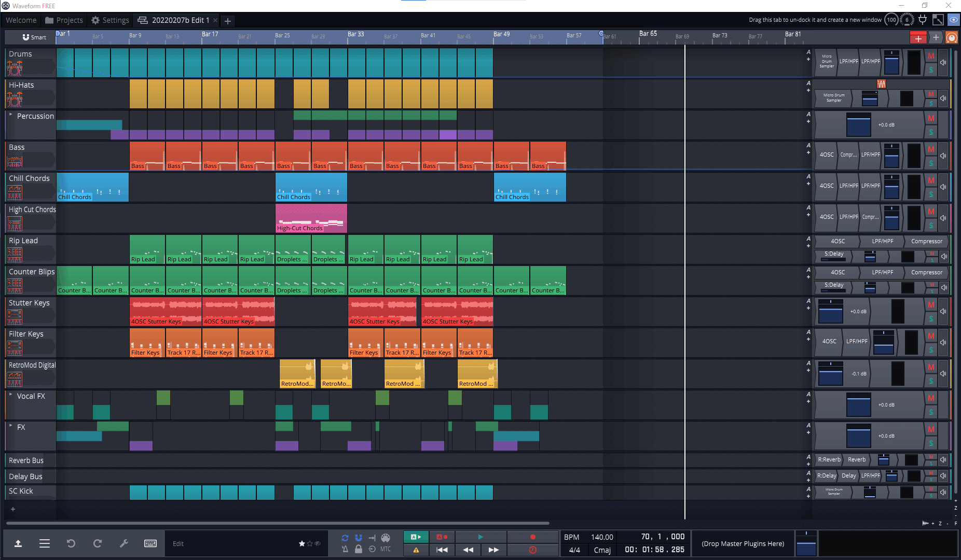Viewport: 961px width, 560px height.
Task: Click the drum kit icon on the Hi-Hats track
Action: (x=14, y=99)
